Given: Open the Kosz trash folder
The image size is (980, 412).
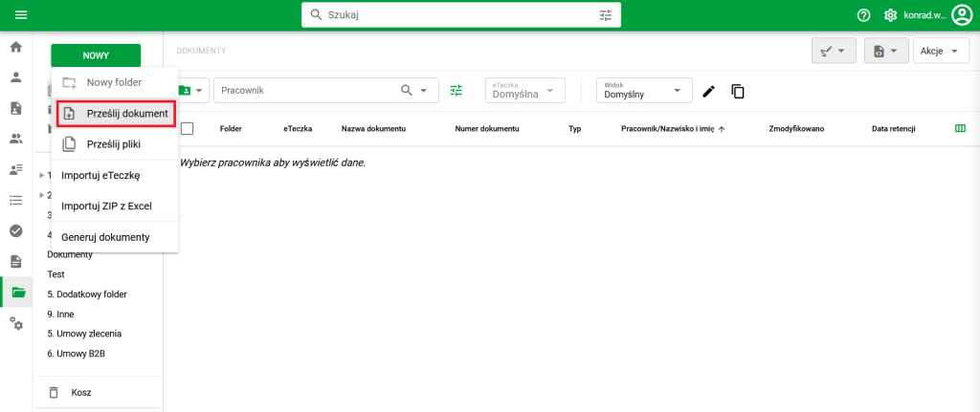Looking at the screenshot, I should click(x=81, y=392).
